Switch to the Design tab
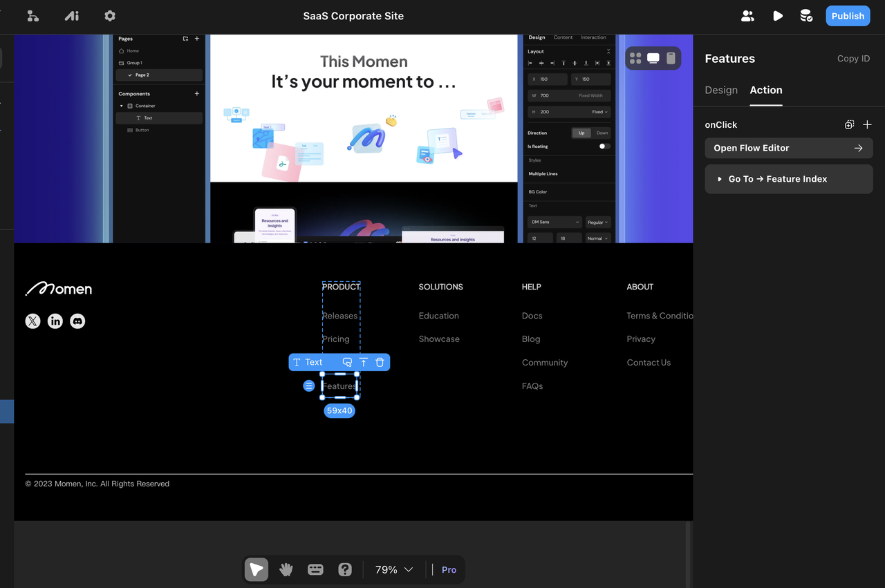 click(x=721, y=90)
